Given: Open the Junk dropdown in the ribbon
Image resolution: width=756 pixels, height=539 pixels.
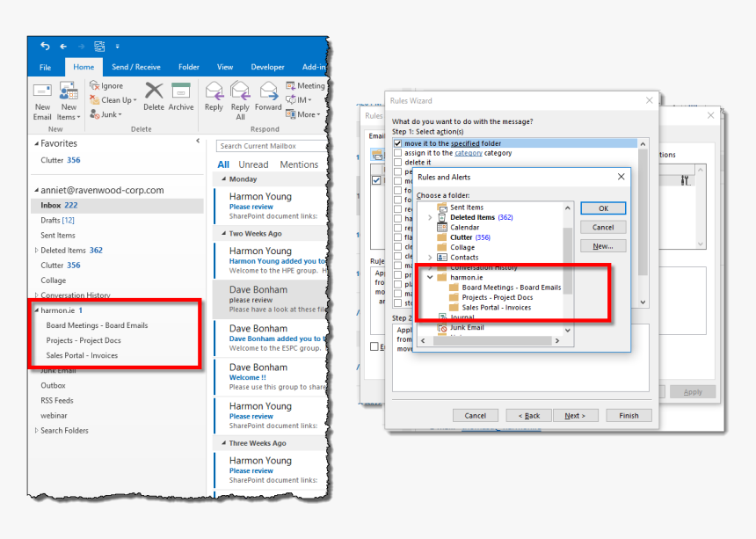Looking at the screenshot, I should 109,114.
